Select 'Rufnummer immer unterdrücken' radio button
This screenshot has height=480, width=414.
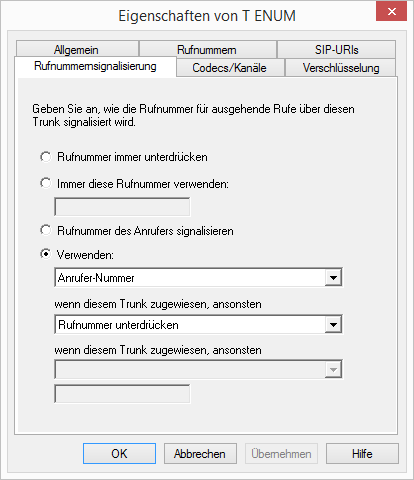coord(46,157)
